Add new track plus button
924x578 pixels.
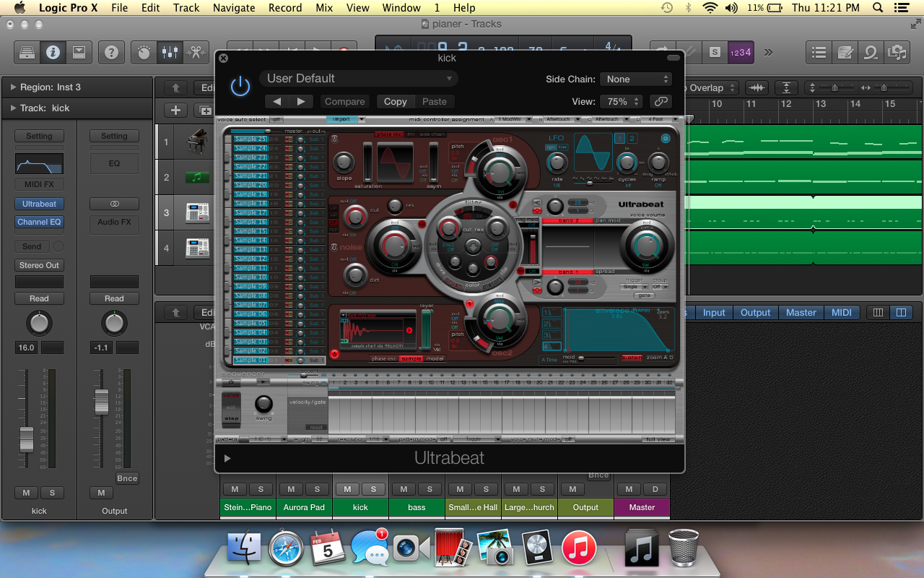pyautogui.click(x=175, y=111)
